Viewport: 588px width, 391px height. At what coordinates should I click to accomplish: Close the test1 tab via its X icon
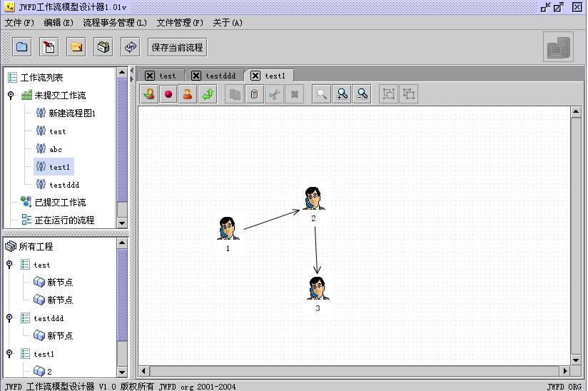click(255, 76)
